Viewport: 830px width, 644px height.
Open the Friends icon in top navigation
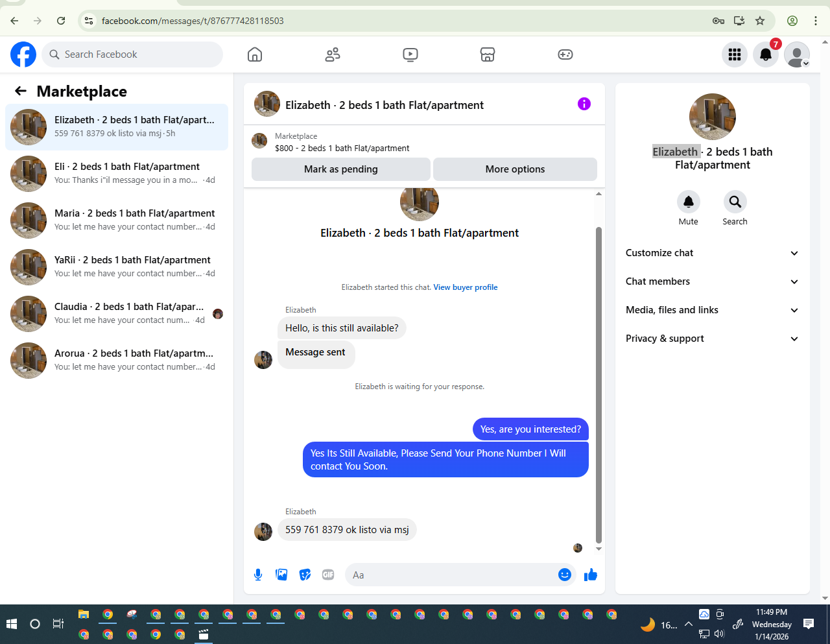(333, 54)
